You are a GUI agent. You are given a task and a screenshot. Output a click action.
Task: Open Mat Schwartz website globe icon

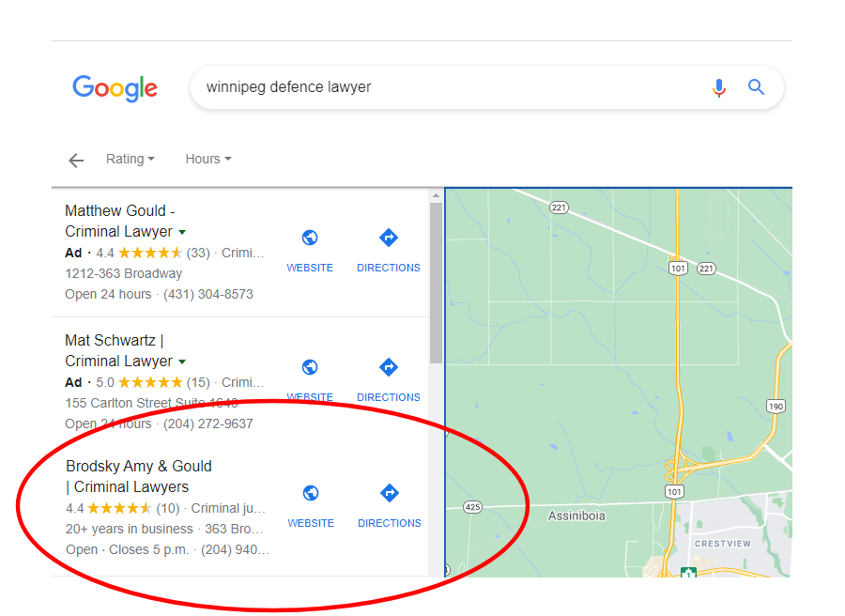tap(309, 367)
